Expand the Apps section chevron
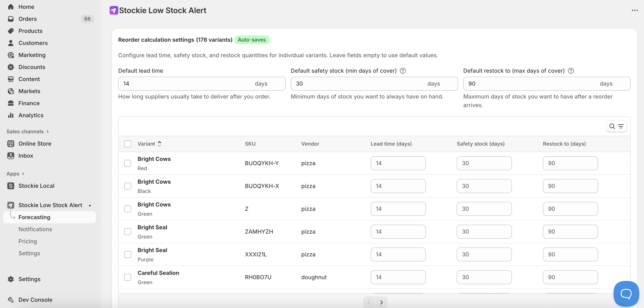Screen dimensions: 644x308 [23, 174]
